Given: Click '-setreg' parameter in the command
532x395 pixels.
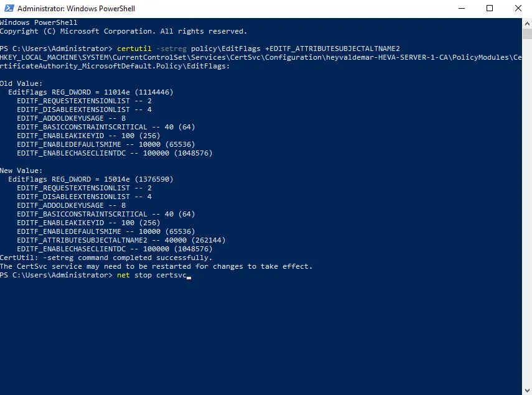Looking at the screenshot, I should 171,49.
